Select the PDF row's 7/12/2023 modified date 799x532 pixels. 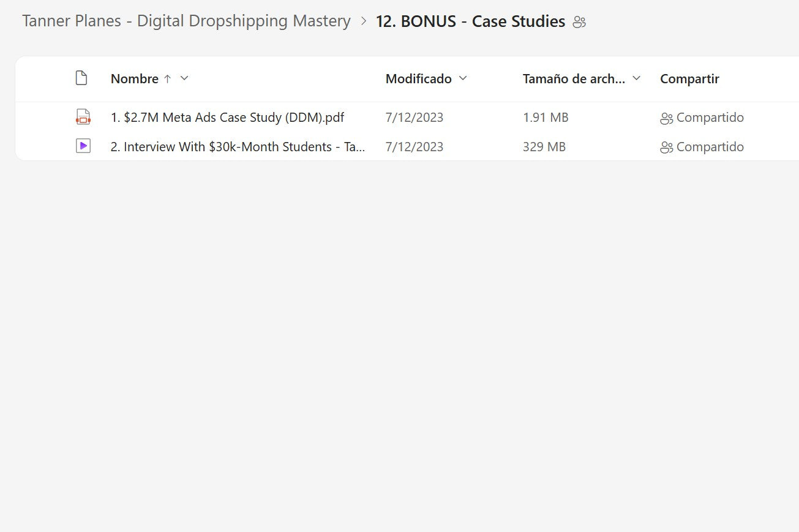coord(415,118)
